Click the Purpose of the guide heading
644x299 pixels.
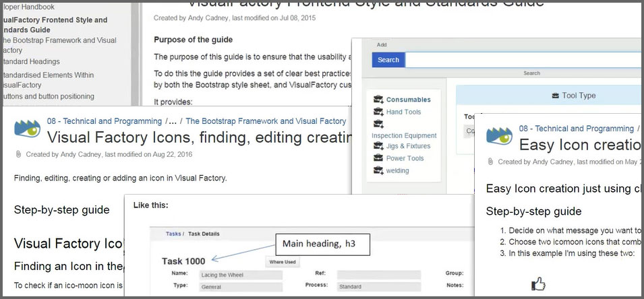tap(194, 40)
